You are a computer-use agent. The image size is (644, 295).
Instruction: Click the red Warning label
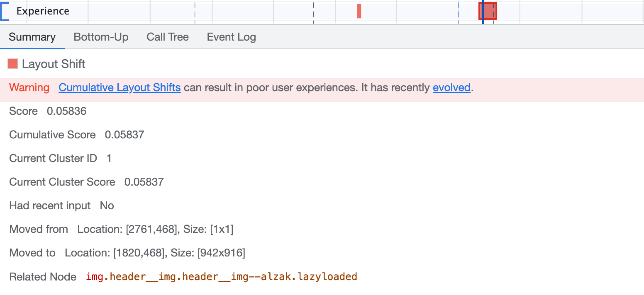coord(29,88)
